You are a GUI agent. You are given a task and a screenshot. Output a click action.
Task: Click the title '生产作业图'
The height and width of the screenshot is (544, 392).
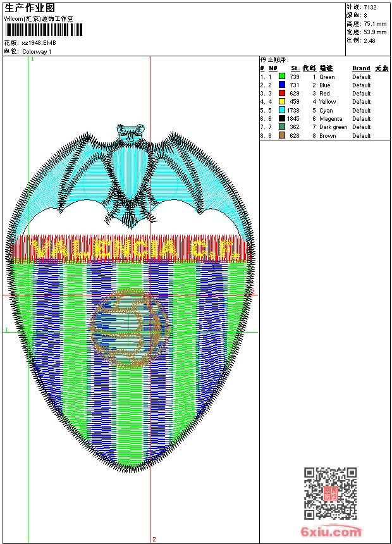pyautogui.click(x=30, y=8)
